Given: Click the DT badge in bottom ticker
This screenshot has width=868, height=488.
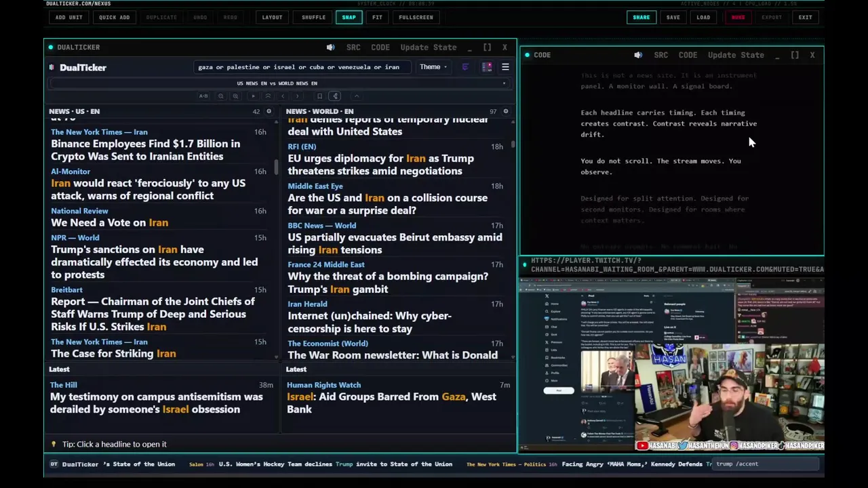Looking at the screenshot, I should point(54,464).
